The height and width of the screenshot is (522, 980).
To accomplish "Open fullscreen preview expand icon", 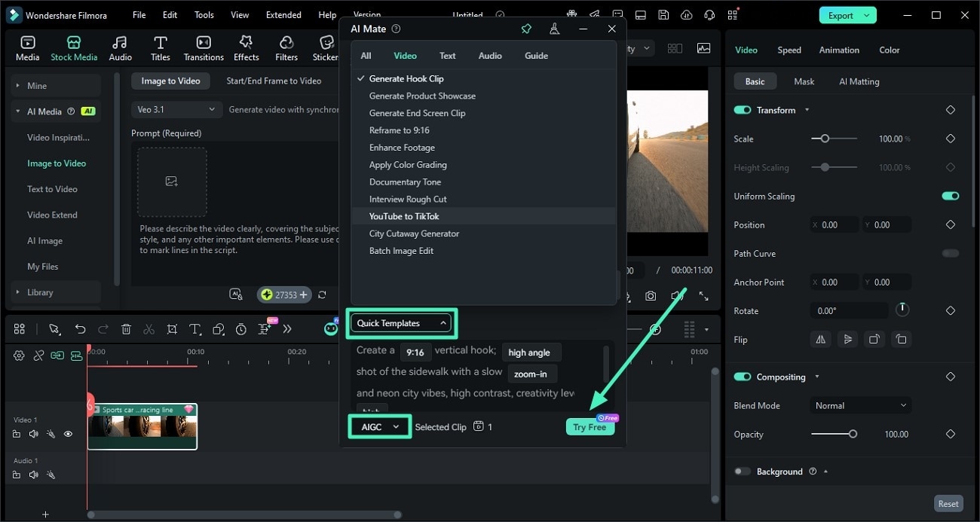I will [703, 297].
